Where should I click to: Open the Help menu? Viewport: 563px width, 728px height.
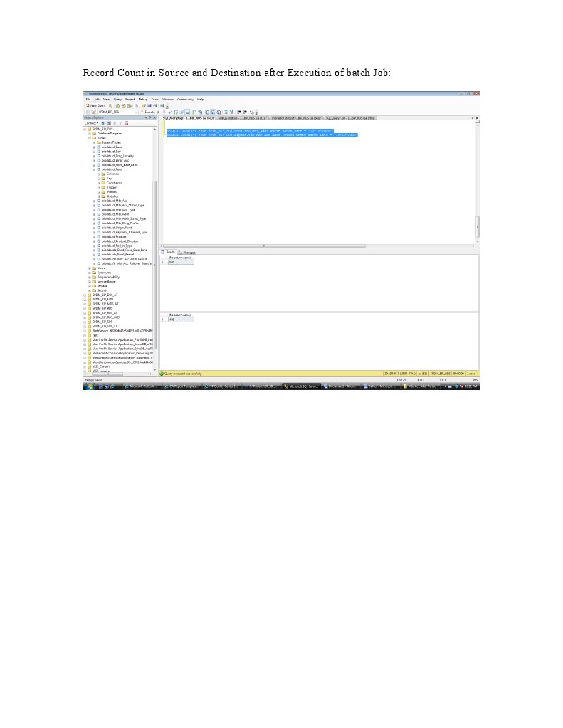point(200,100)
